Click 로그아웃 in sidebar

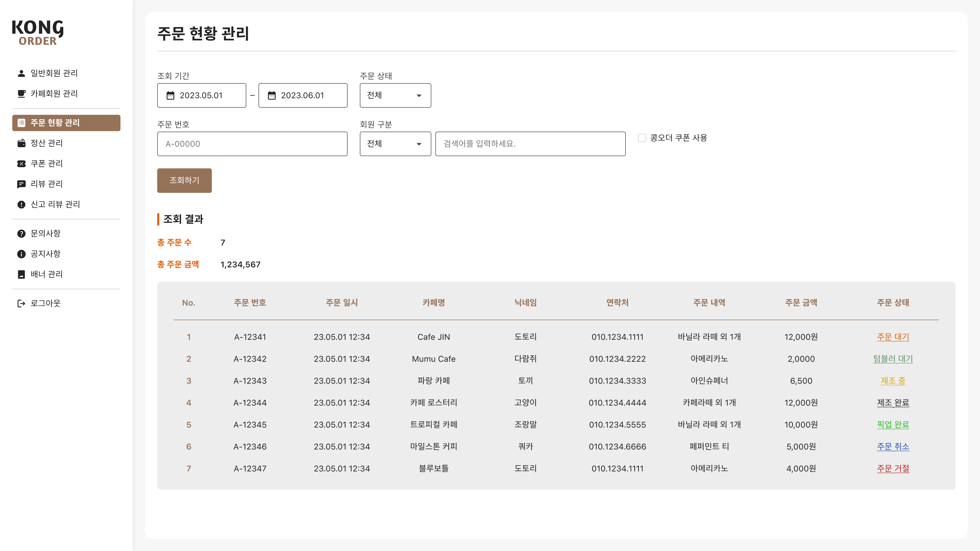66,304
